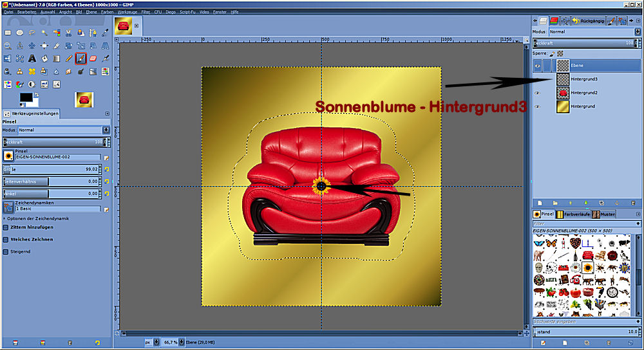Open the layer Modus dropdown
644x350 pixels.
[x=594, y=32]
